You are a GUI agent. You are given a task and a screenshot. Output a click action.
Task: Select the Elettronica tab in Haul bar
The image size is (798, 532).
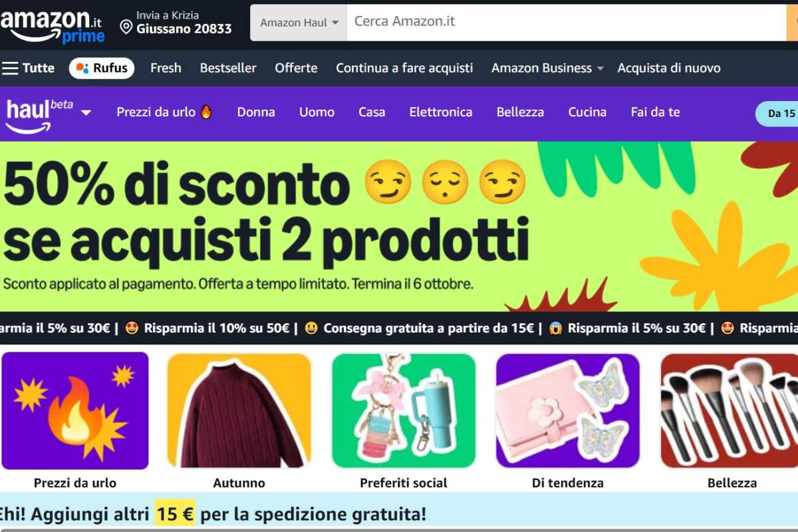coord(441,112)
